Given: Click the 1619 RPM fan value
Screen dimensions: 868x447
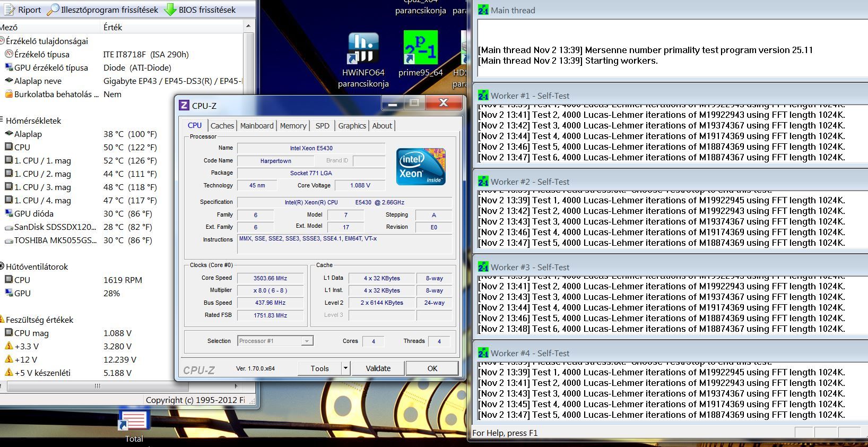Looking at the screenshot, I should pos(123,280).
